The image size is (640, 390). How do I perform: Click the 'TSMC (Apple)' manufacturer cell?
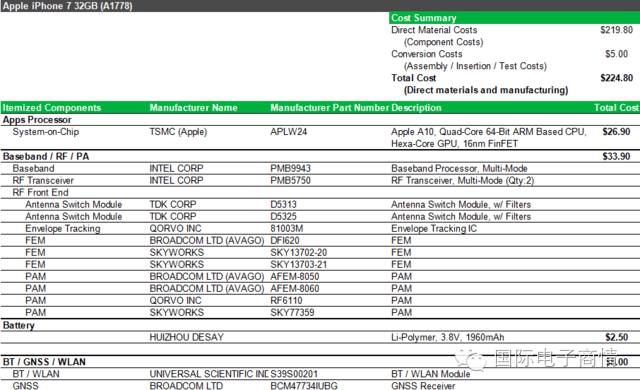(x=178, y=132)
